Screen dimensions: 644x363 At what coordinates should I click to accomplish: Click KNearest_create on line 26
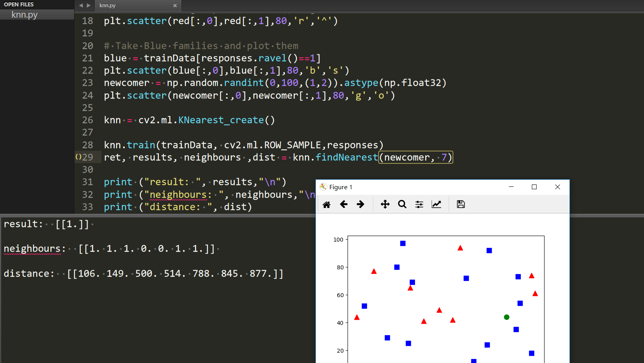221,120
